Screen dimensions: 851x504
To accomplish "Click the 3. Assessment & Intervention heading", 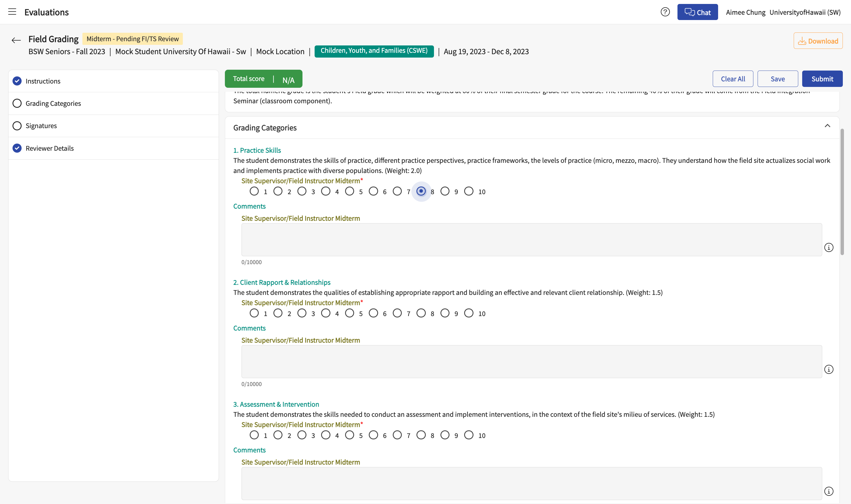I will (276, 404).
